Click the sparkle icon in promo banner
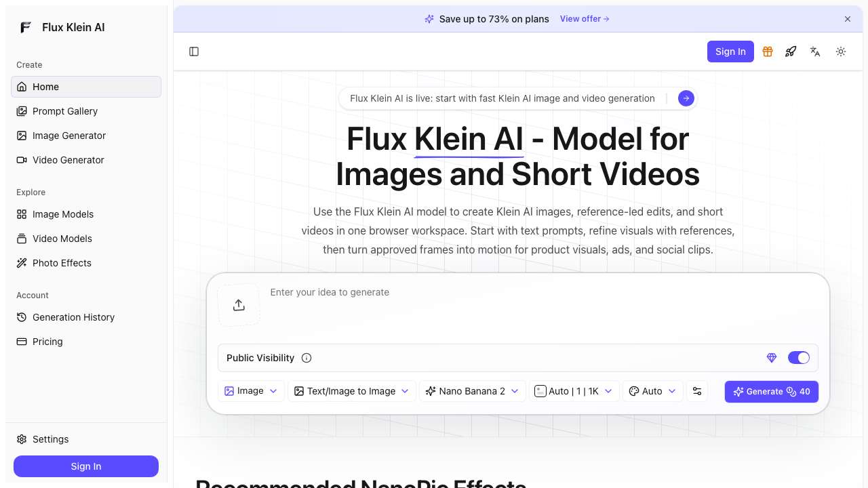Screen dimensions: 868x488 [x=429, y=19]
